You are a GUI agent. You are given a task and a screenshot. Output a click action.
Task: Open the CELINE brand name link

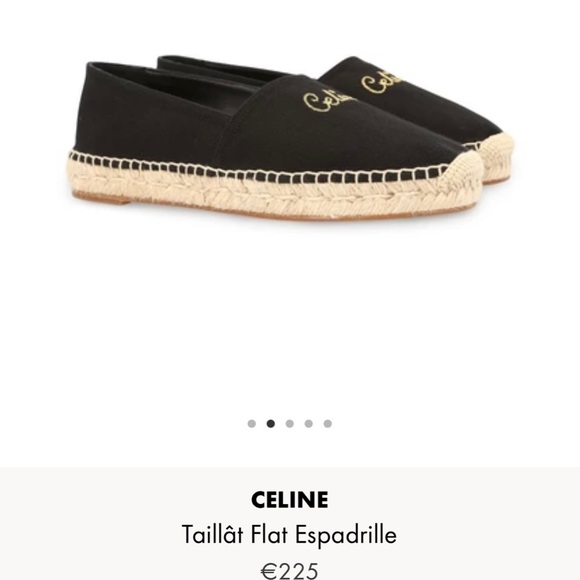pyautogui.click(x=289, y=500)
